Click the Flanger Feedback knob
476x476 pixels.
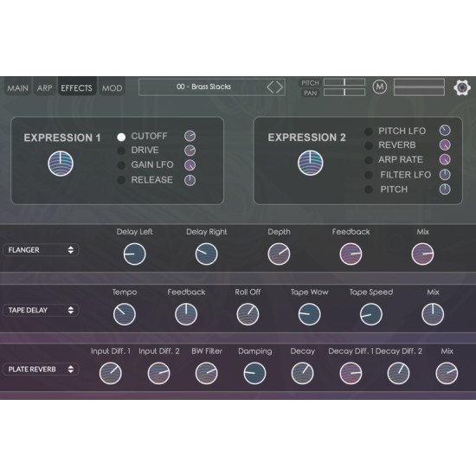pos(351,254)
